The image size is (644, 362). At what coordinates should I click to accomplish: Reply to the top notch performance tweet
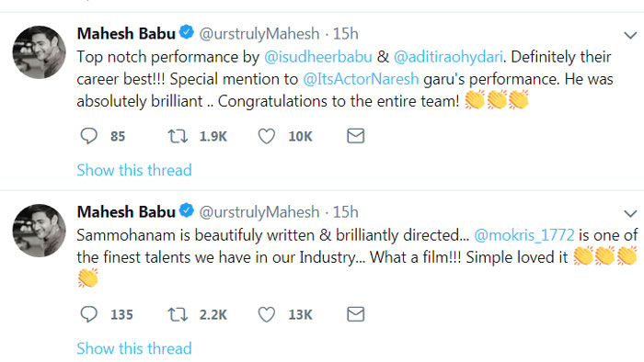tap(88, 136)
